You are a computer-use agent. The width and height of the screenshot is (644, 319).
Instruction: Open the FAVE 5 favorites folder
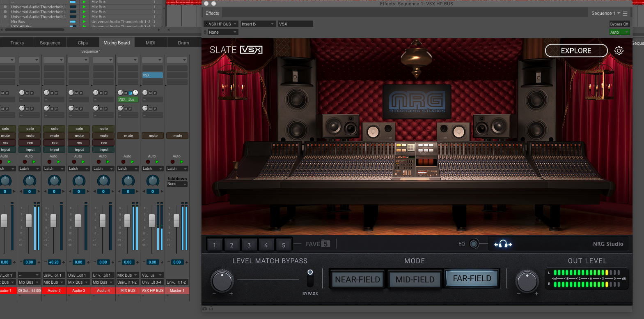pyautogui.click(x=318, y=244)
